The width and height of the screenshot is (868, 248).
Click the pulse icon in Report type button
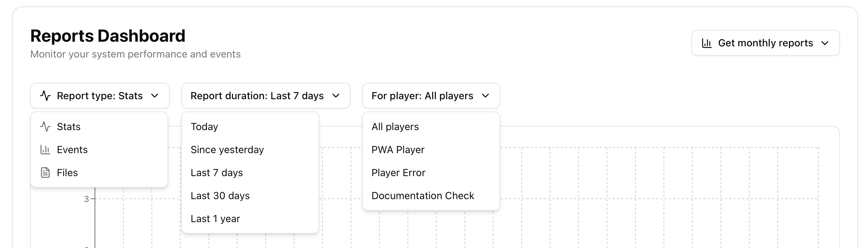coord(45,96)
